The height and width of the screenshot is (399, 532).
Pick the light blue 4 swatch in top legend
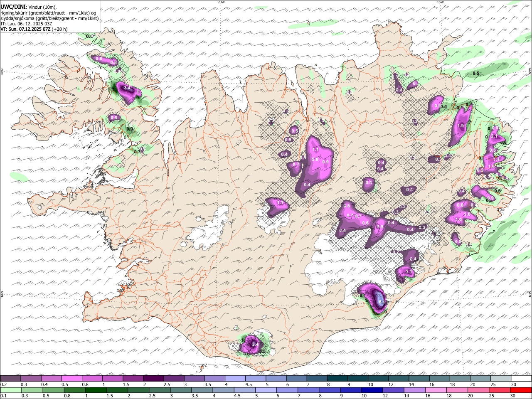tap(234, 379)
